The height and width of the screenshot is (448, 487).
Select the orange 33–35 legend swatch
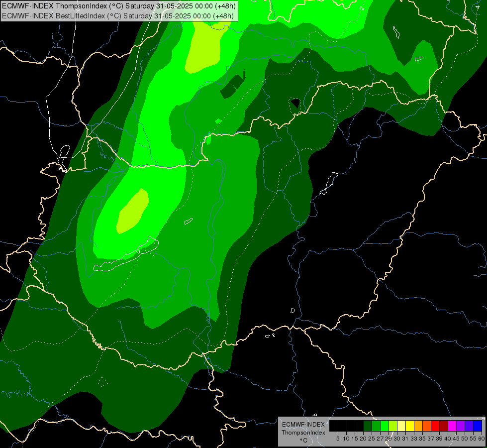[x=418, y=426]
